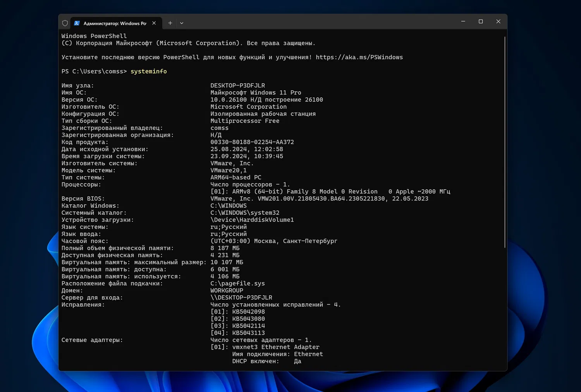The image size is (581, 392).
Task: Click the label Сетевые адаптеры:
Action: coord(92,340)
